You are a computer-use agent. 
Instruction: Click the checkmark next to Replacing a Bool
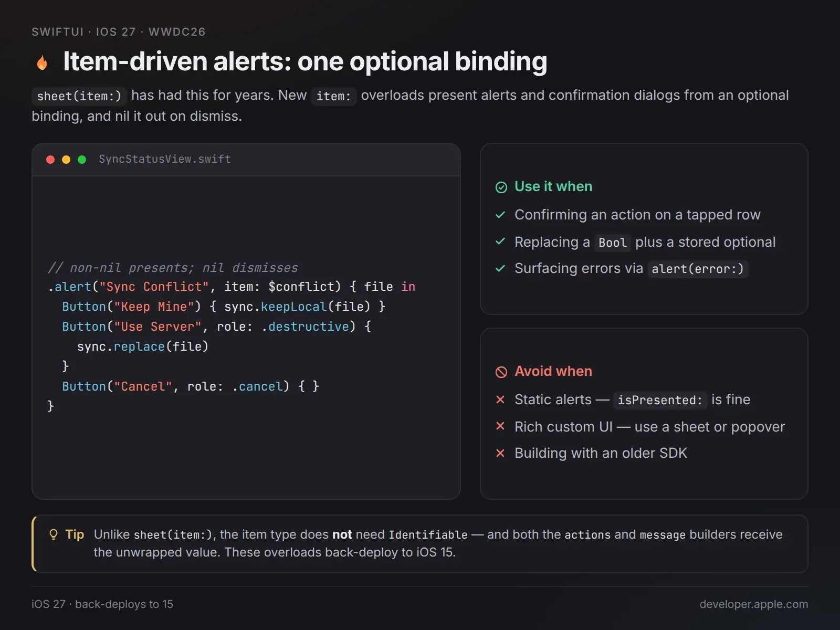500,241
